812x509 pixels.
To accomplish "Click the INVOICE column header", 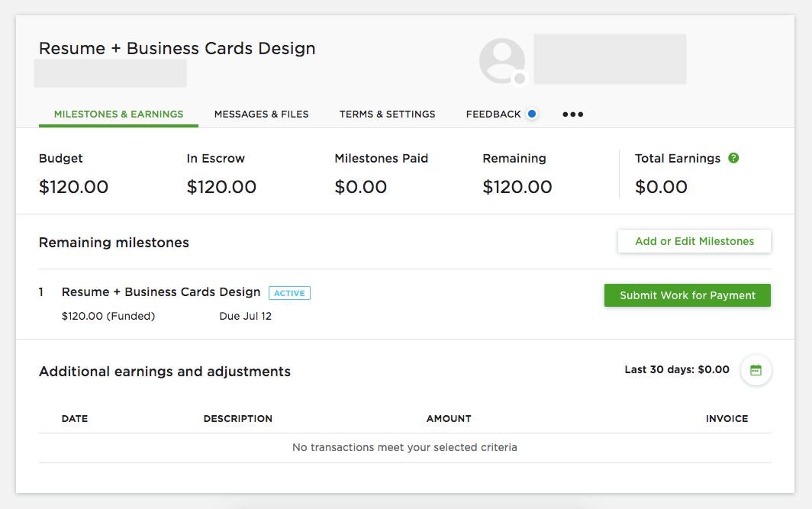I will pos(727,418).
